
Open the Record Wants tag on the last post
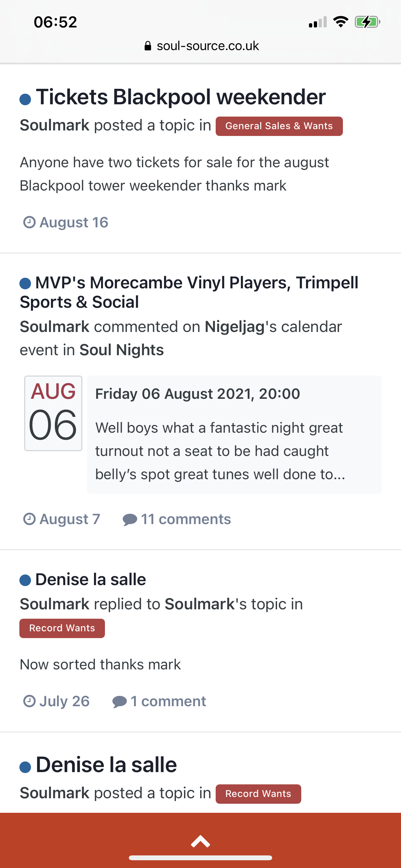pos(258,794)
